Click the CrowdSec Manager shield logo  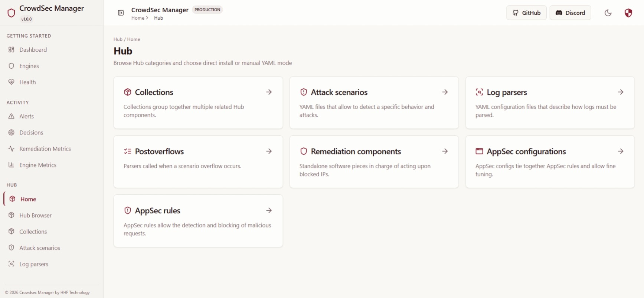pyautogui.click(x=12, y=13)
